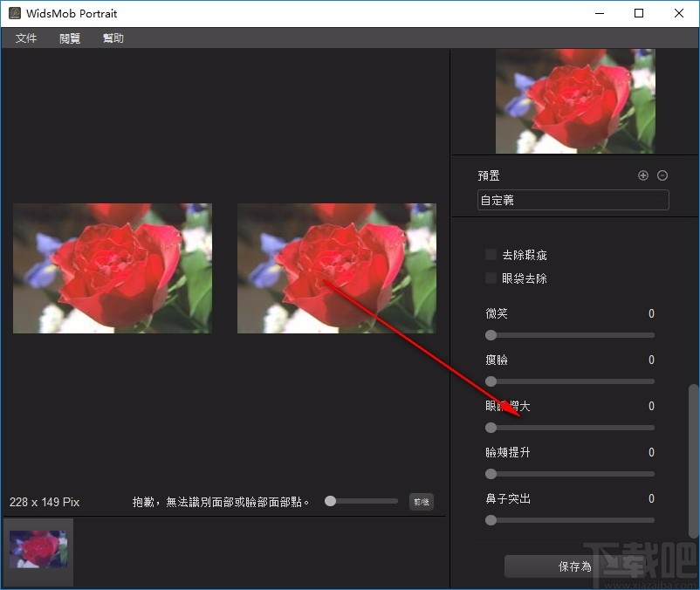The height and width of the screenshot is (590, 700).
Task: Click the 預置 label
Action: (489, 175)
